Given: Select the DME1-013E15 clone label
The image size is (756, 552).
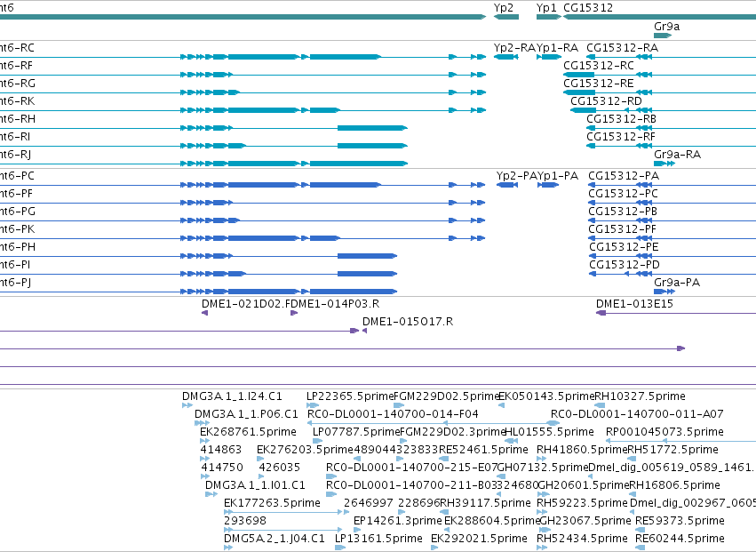Looking at the screenshot, I should pos(634,304).
